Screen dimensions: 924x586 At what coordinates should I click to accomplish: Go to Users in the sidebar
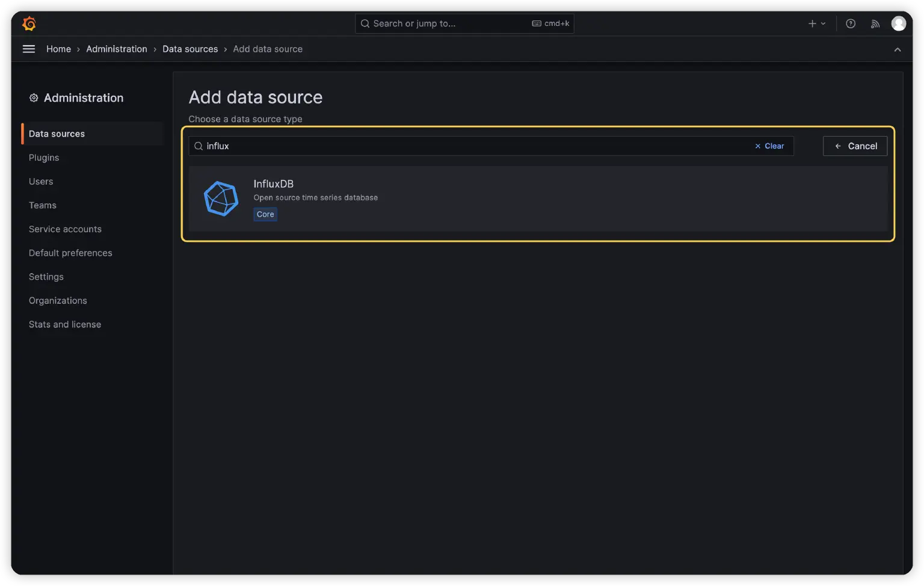click(41, 182)
